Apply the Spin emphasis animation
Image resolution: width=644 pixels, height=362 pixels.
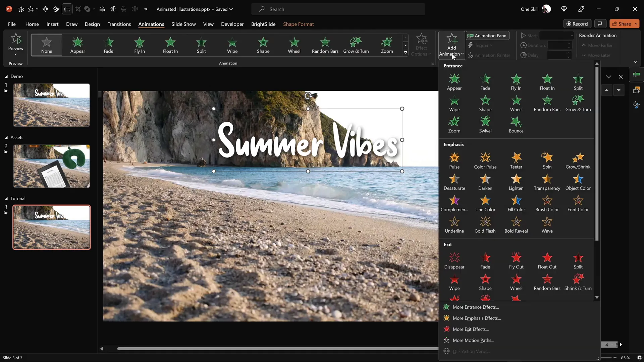click(x=547, y=161)
